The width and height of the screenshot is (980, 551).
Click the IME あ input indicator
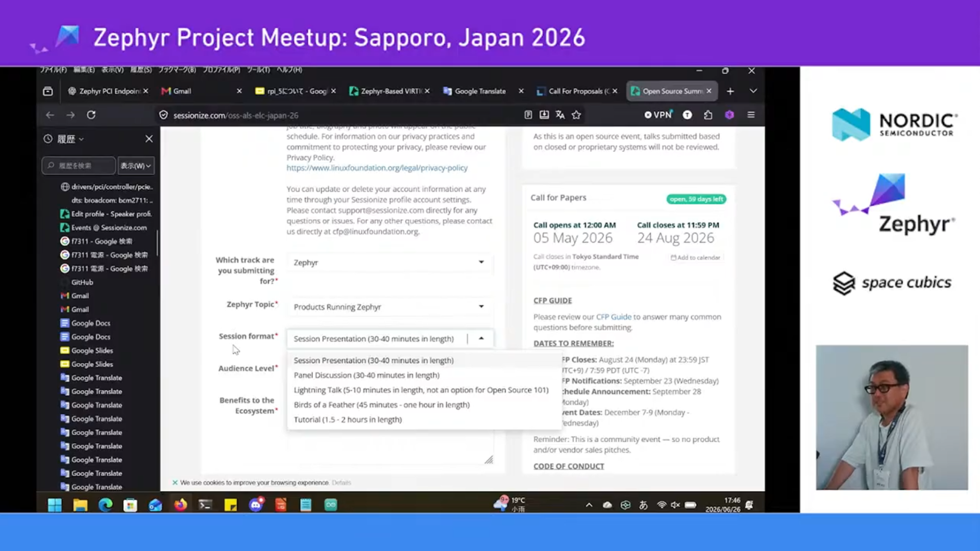click(644, 505)
